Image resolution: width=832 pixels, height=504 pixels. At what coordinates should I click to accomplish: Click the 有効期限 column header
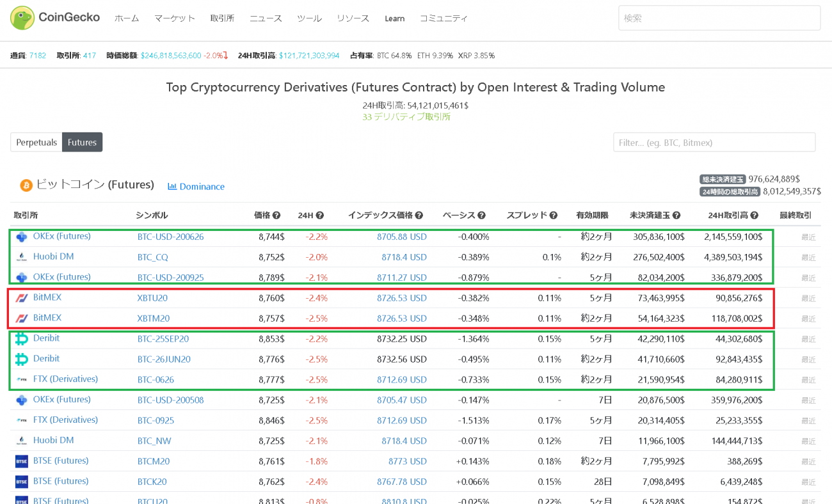click(x=592, y=216)
